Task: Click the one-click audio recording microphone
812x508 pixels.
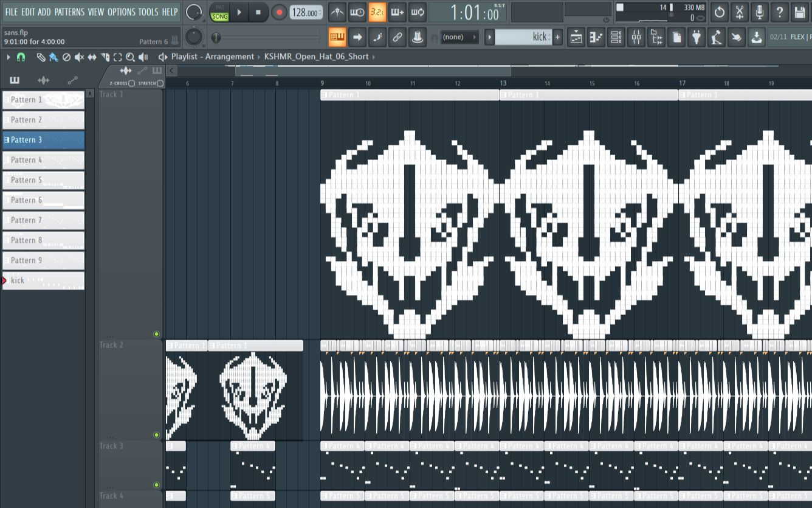Action: (760, 12)
